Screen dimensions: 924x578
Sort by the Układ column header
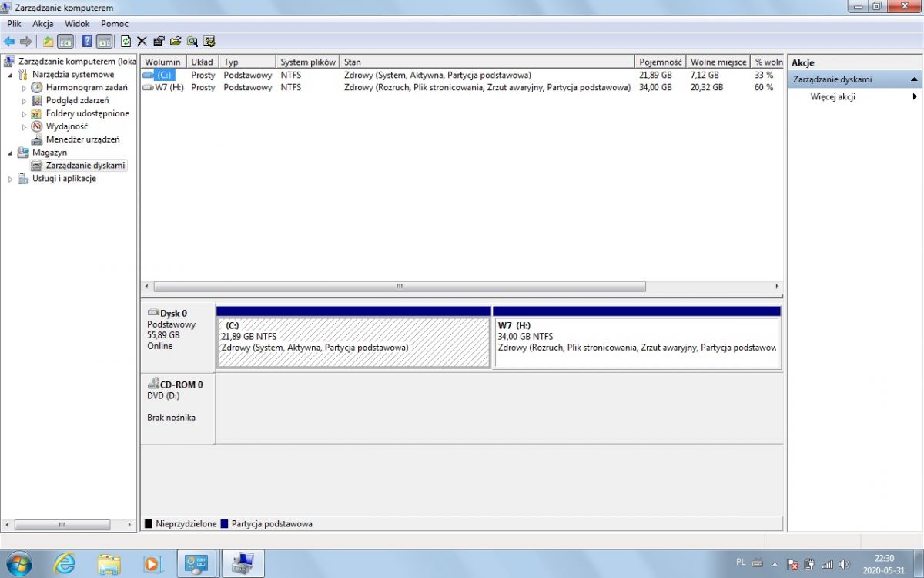tap(203, 62)
